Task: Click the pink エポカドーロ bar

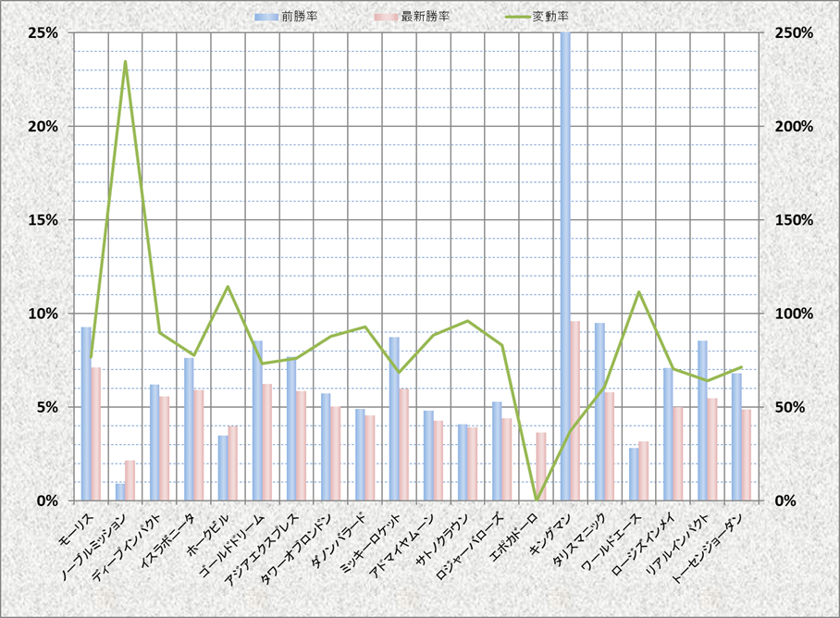Action: point(541,466)
